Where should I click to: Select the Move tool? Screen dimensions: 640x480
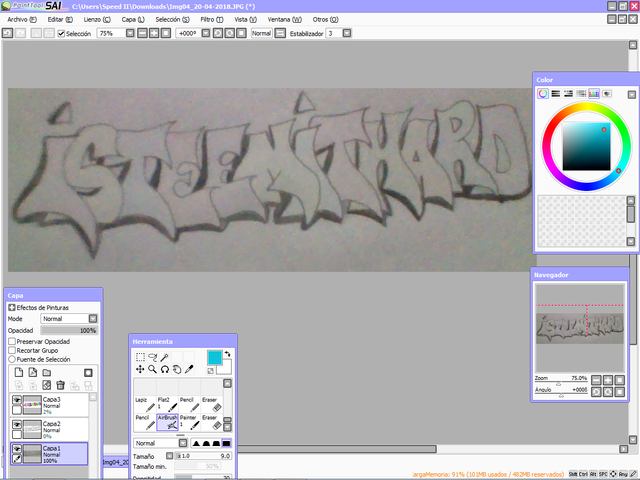140,369
